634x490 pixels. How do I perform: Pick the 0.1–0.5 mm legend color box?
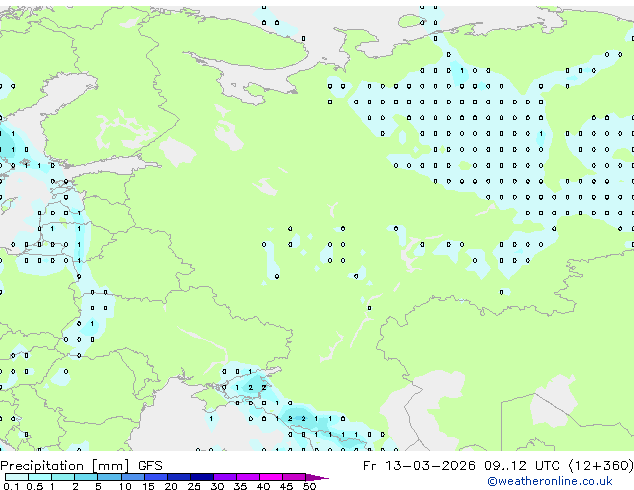pyautogui.click(x=17, y=477)
